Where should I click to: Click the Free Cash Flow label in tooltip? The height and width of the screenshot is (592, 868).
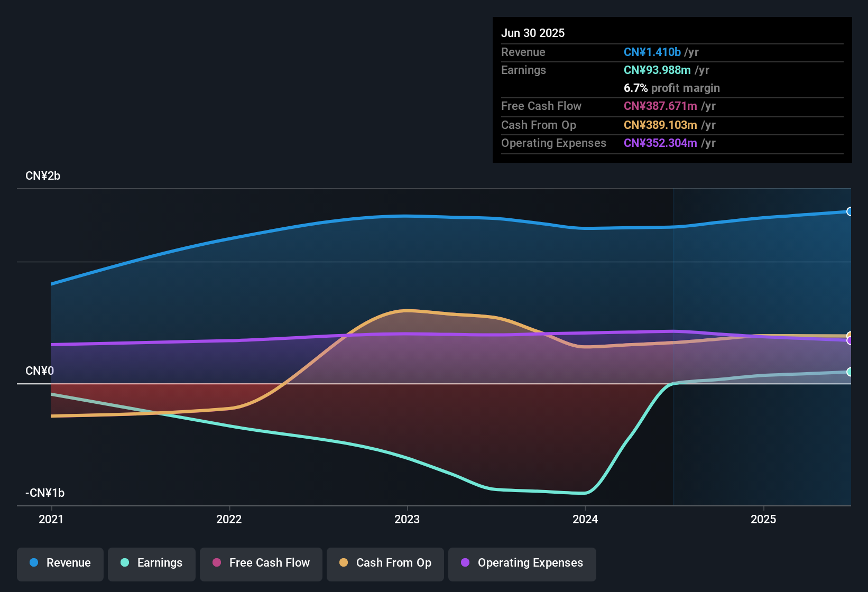pyautogui.click(x=541, y=106)
